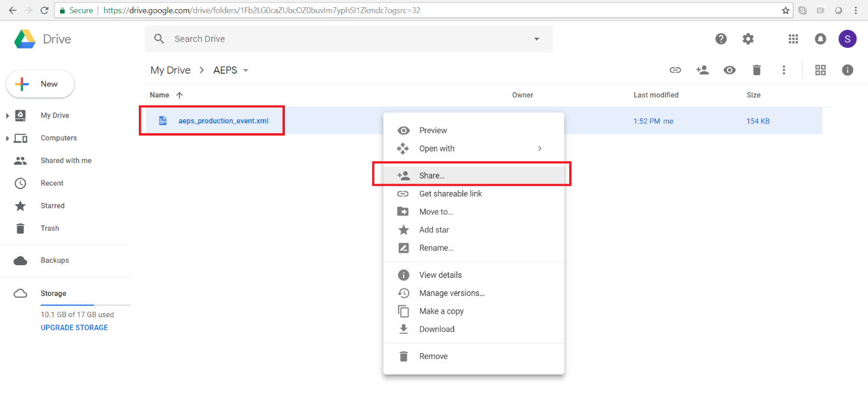This screenshot has height=393, width=868.
Task: Choose Download menu item
Action: tap(474, 329)
